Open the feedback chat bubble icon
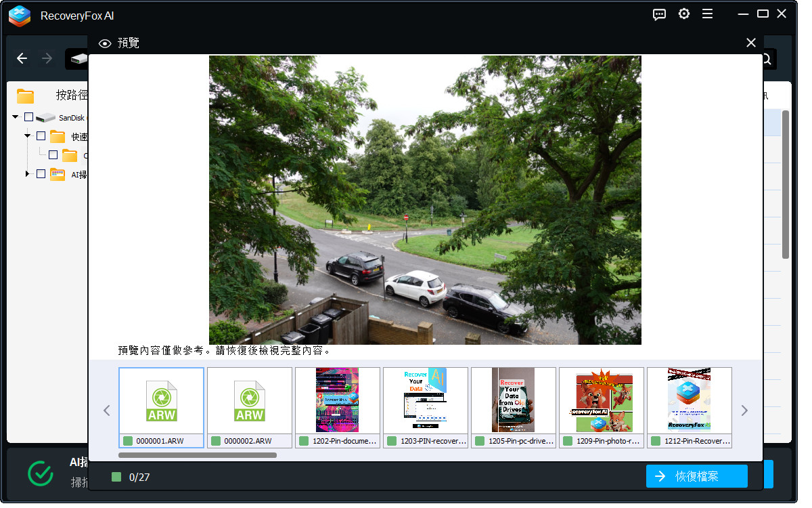Screen dimensions: 812x508 (659, 14)
